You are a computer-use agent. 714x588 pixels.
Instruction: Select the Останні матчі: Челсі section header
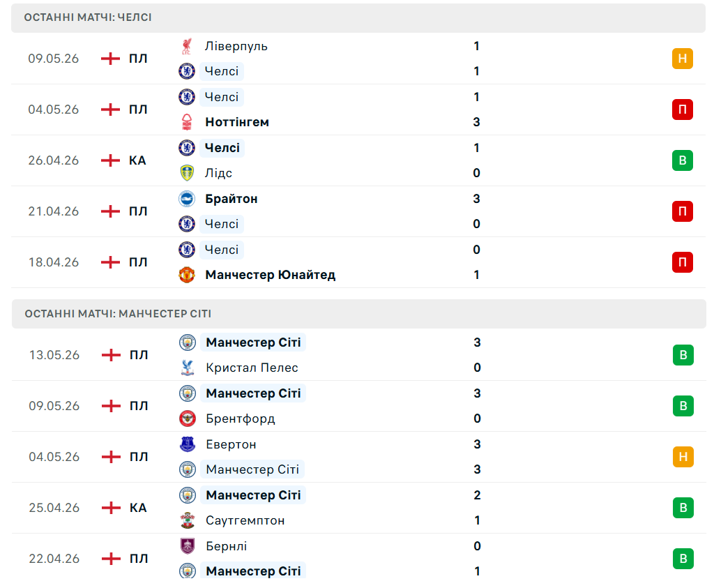coord(358,17)
